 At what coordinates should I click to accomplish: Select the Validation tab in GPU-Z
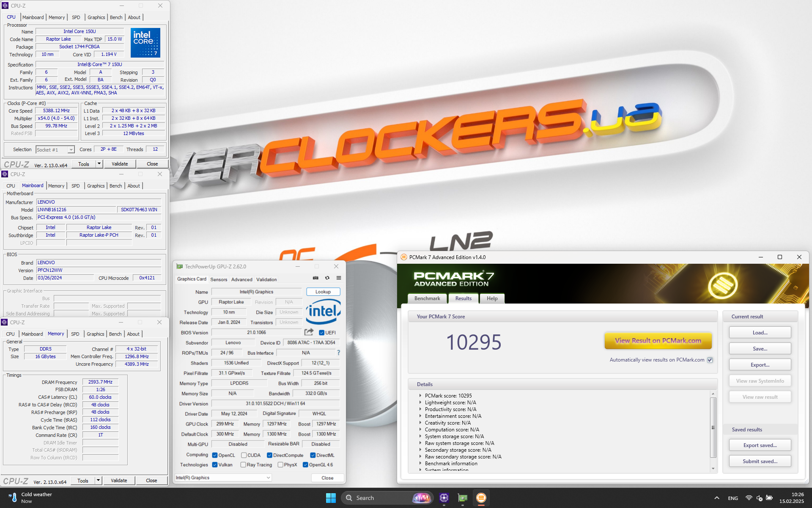pos(266,279)
